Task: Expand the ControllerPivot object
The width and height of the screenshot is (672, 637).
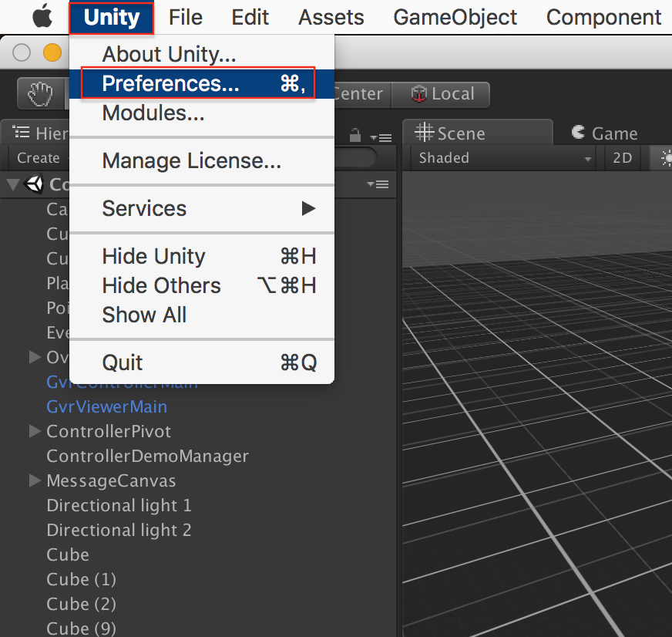Action: pos(35,432)
